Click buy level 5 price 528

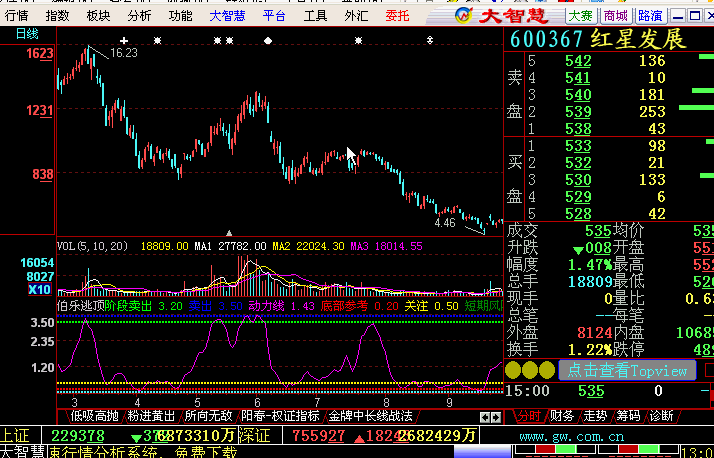click(x=578, y=214)
